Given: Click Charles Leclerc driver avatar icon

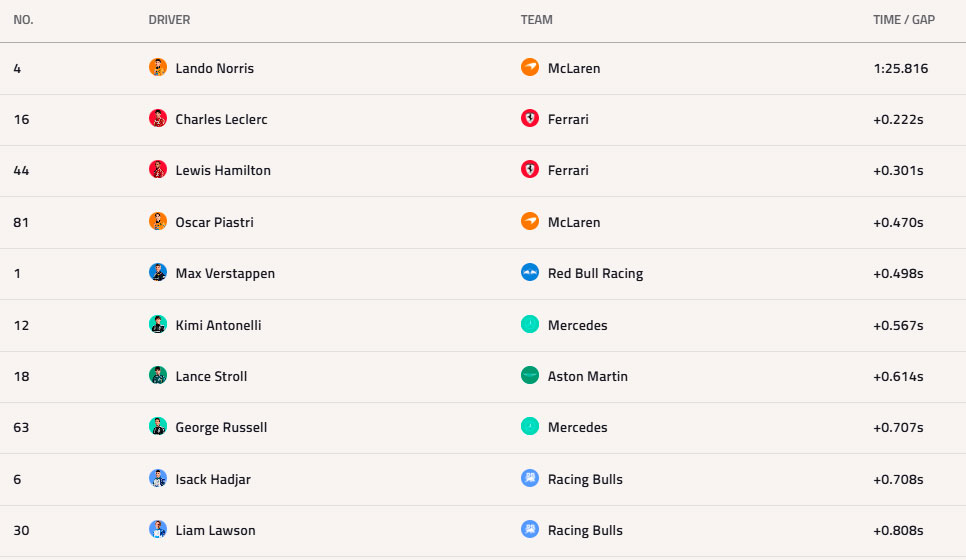Looking at the screenshot, I should pyautogui.click(x=158, y=119).
